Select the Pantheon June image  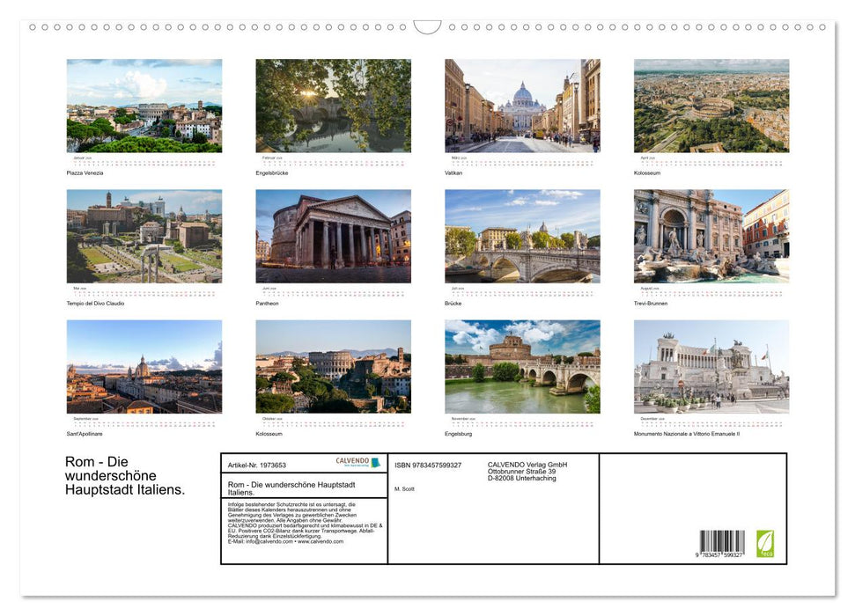(x=333, y=235)
